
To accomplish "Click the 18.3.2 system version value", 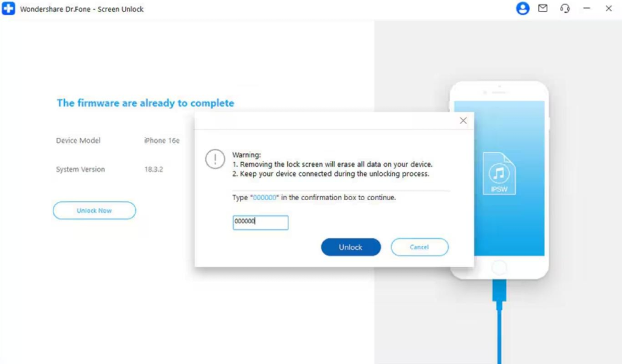I will tap(154, 169).
